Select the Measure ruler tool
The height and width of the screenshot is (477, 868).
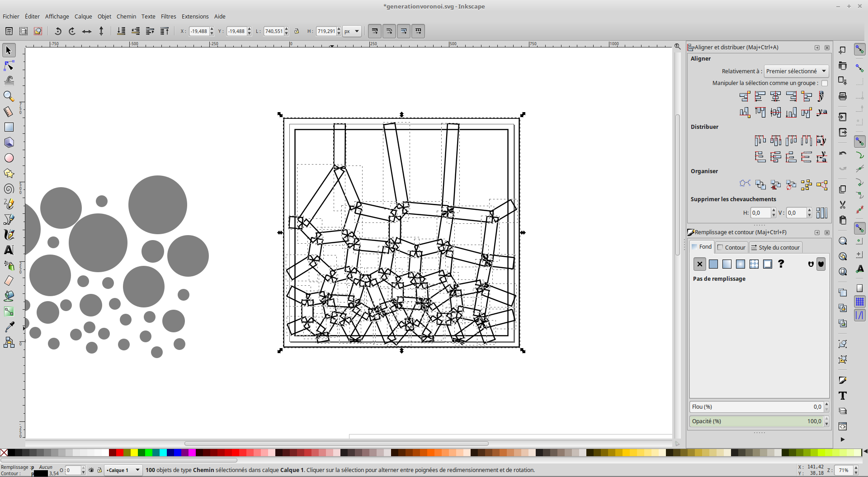tap(9, 112)
